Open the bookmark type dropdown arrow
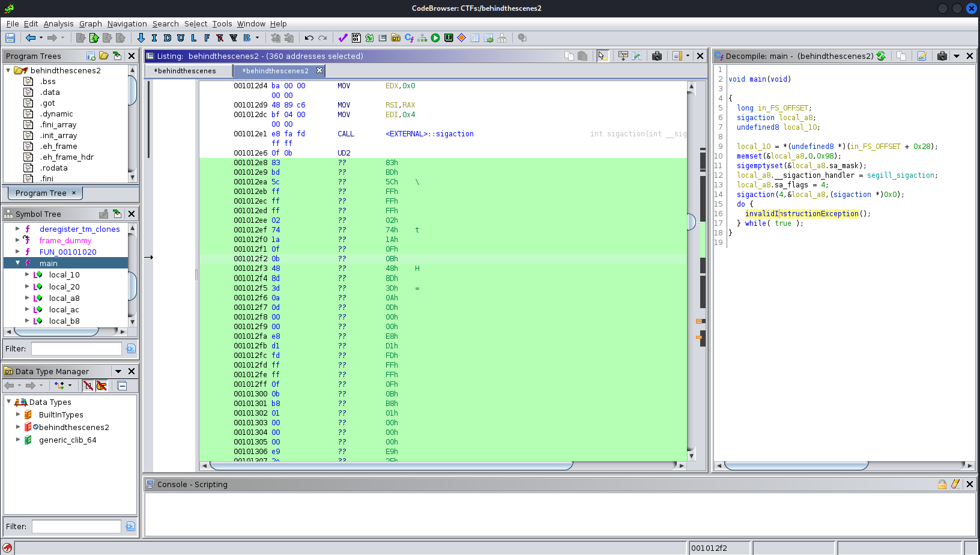Image resolution: width=980 pixels, height=555 pixels. [258, 38]
